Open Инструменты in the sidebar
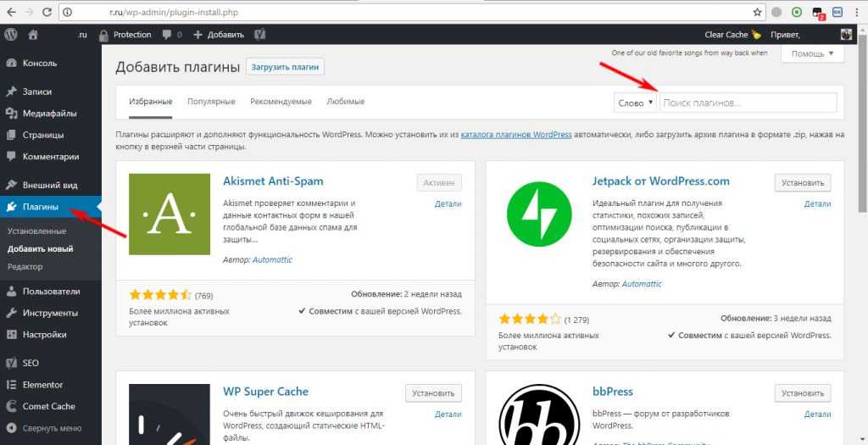The height and width of the screenshot is (445, 868). (x=50, y=313)
